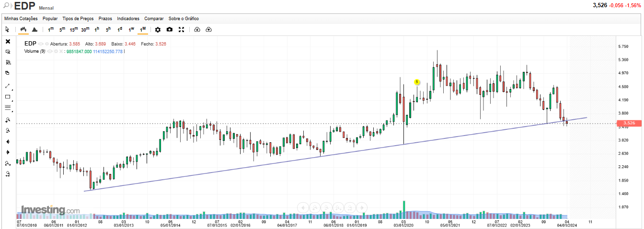This screenshot has height=229, width=644.
Task: Set timeframe to 1 week
Action: point(131,30)
